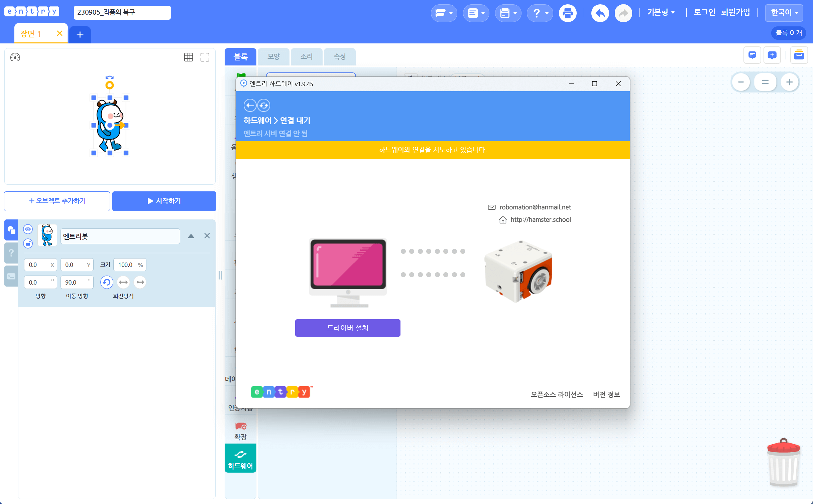Image resolution: width=813 pixels, height=504 pixels.
Task: Click the refresh icon in hardware window
Action: click(x=264, y=106)
